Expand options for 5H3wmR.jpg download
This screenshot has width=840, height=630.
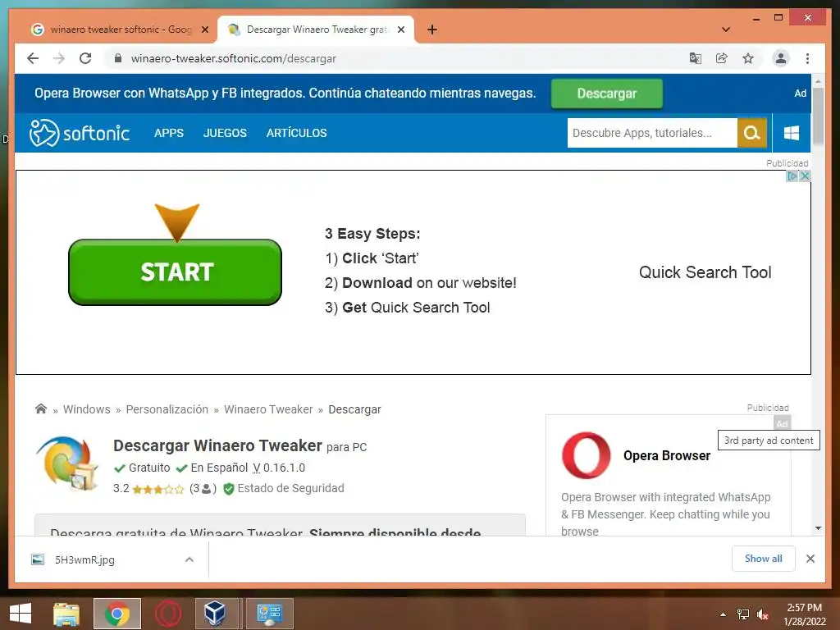point(189,559)
